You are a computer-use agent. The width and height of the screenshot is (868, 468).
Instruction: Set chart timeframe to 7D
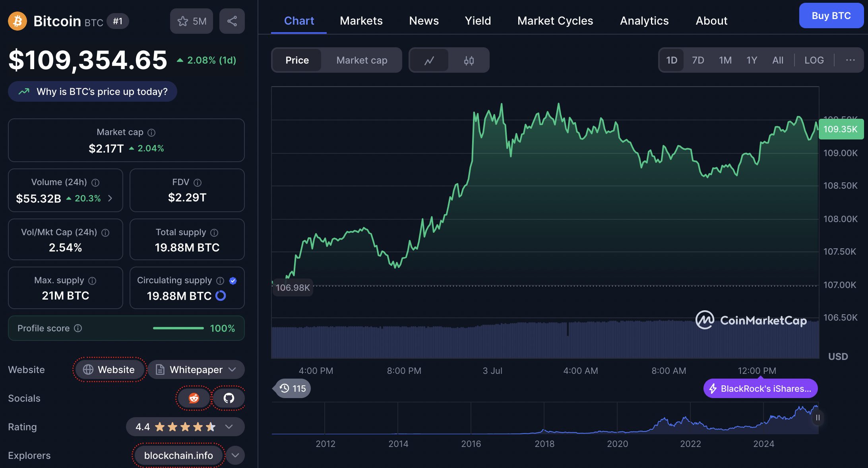tap(698, 60)
